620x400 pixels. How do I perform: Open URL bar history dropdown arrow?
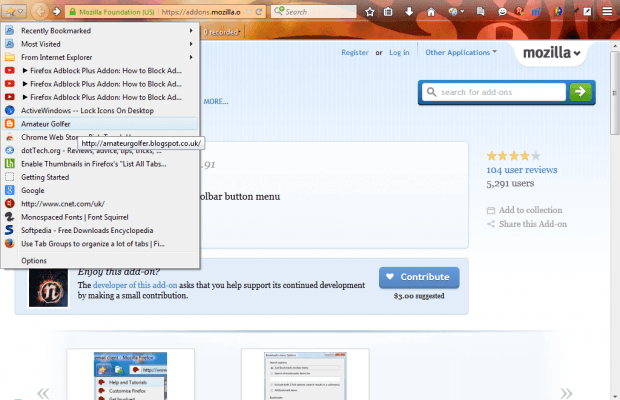tap(249, 12)
